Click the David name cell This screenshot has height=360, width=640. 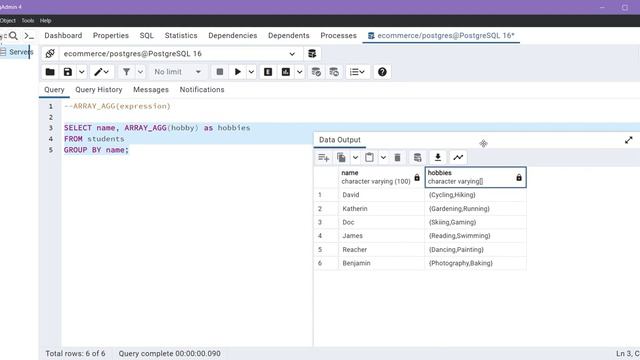click(382, 195)
